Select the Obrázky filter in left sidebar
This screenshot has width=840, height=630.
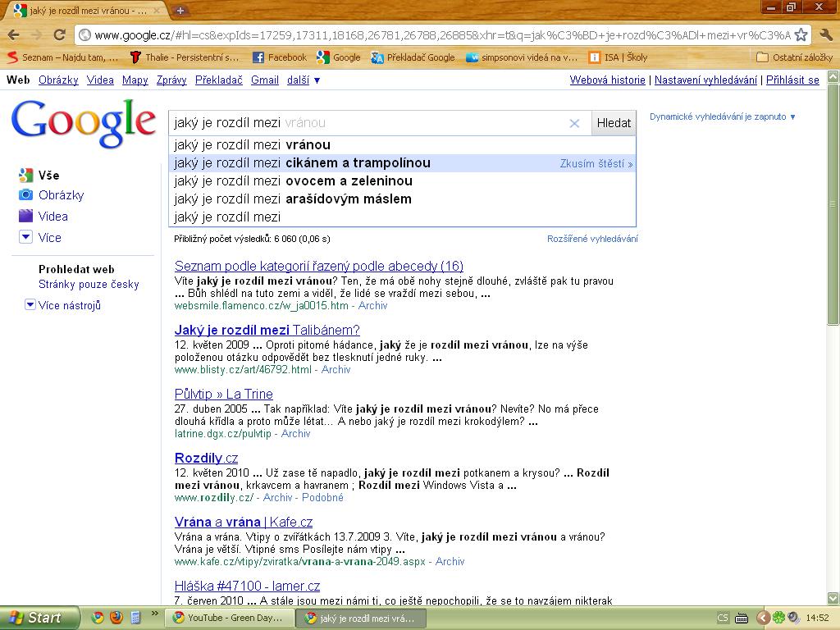click(61, 195)
